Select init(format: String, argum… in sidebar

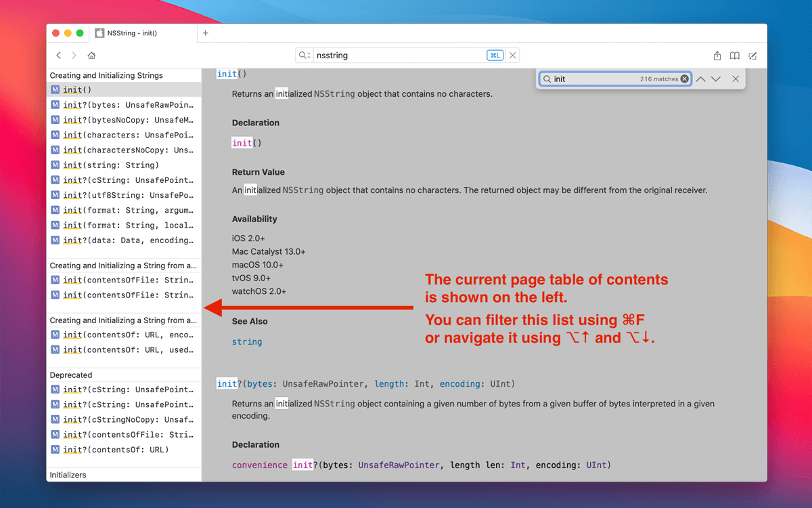coord(124,210)
